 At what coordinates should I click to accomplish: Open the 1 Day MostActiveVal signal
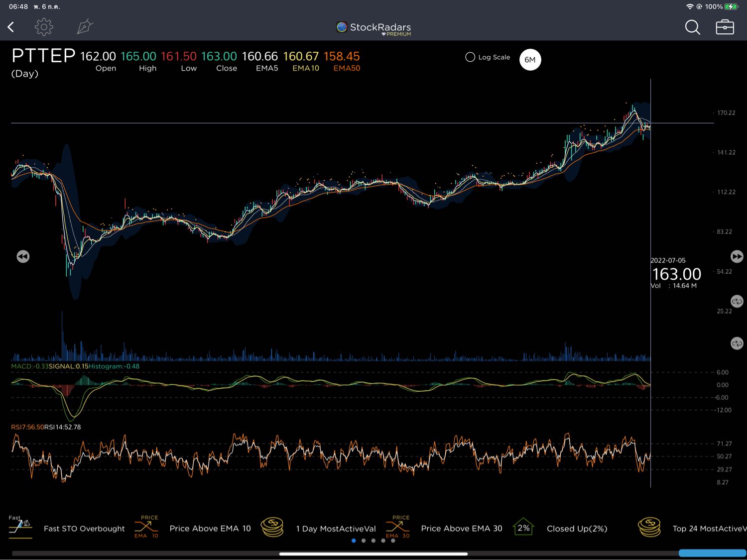(x=336, y=529)
